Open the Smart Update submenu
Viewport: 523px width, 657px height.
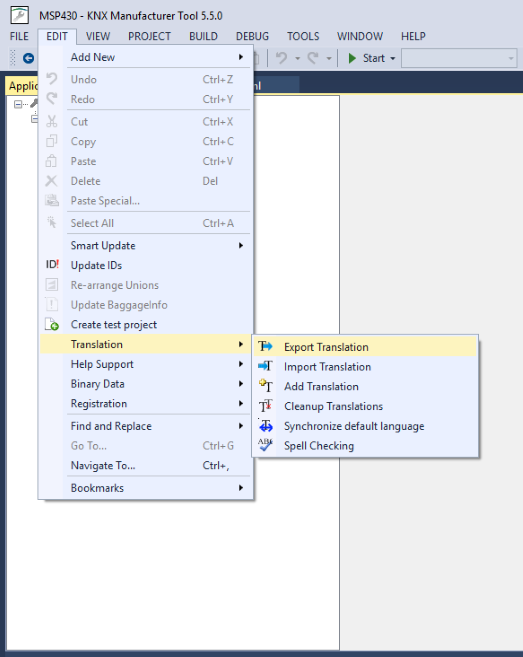tap(158, 246)
